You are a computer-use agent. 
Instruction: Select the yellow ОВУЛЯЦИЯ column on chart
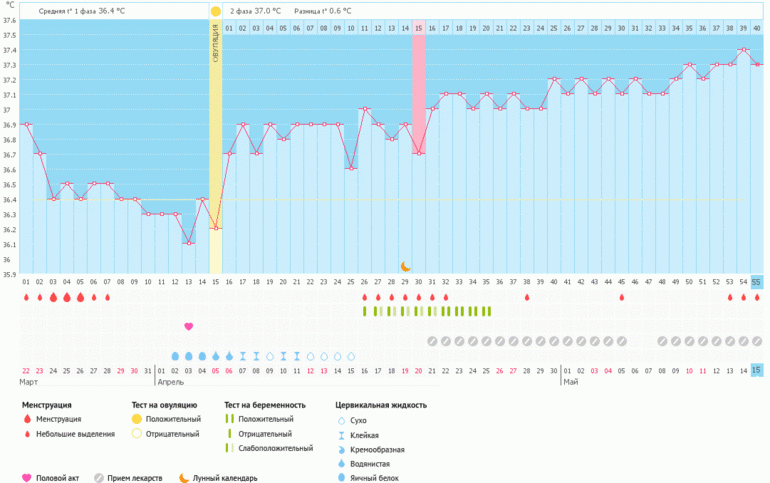pos(216,146)
